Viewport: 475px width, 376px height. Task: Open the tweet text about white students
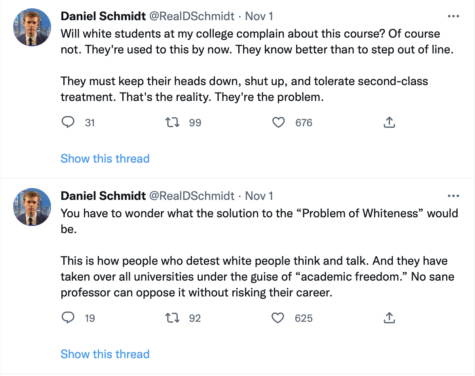coord(257,65)
